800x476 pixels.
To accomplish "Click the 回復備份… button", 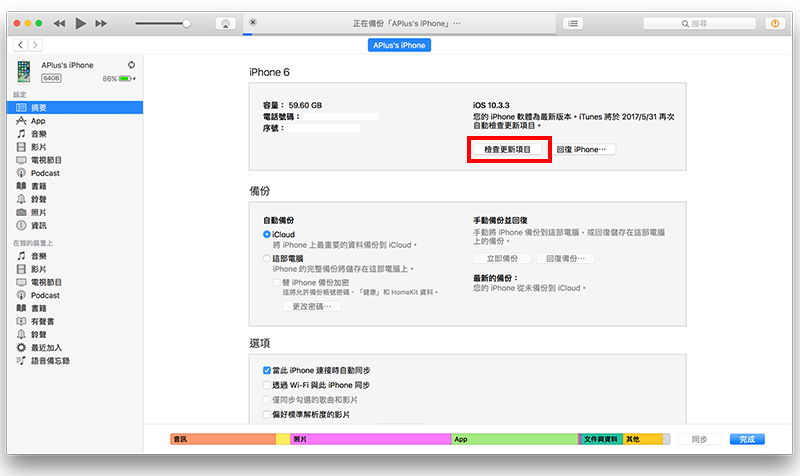I will (566, 259).
